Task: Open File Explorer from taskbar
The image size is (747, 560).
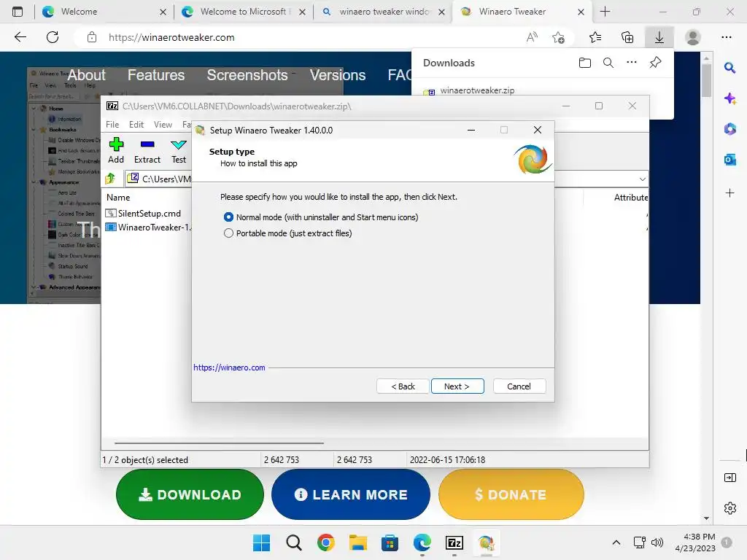Action: (357, 542)
